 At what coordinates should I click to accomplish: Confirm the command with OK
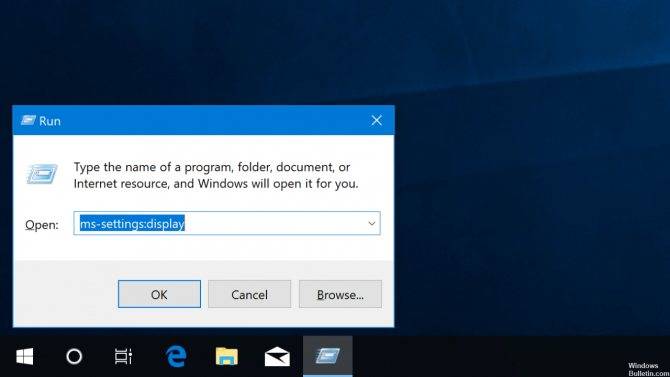pos(159,294)
